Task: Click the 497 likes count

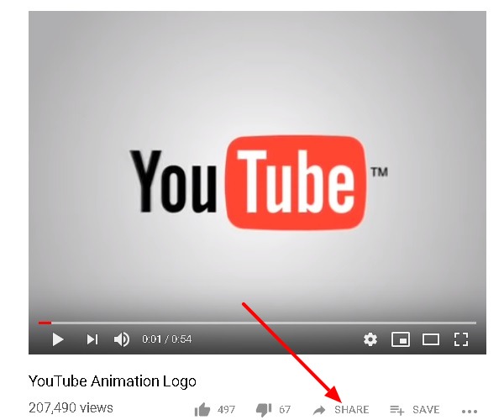Action: (226, 410)
